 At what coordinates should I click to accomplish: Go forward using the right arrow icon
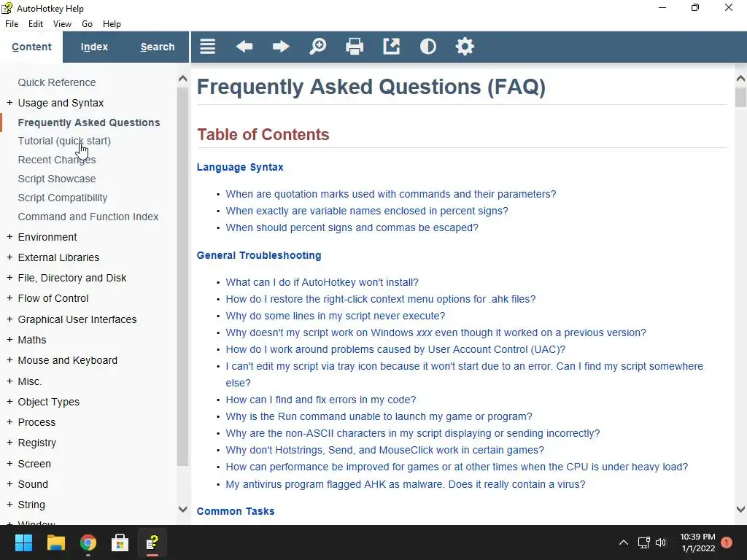tap(281, 47)
